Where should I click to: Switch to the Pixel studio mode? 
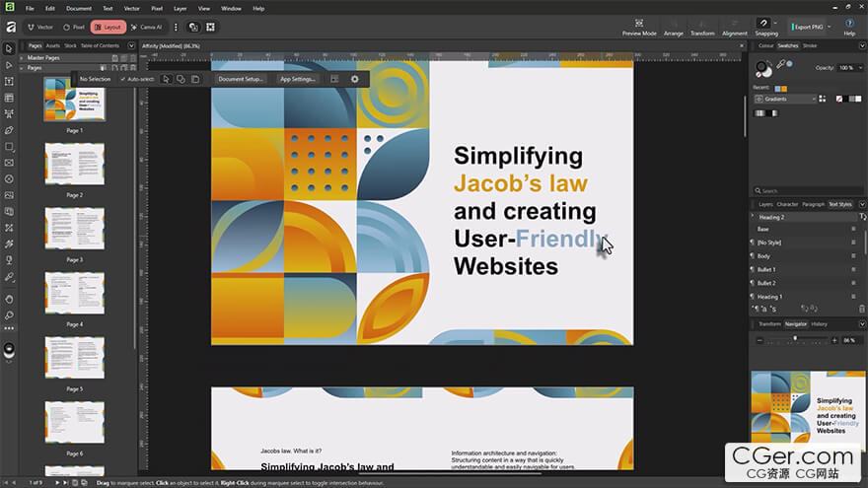point(74,28)
